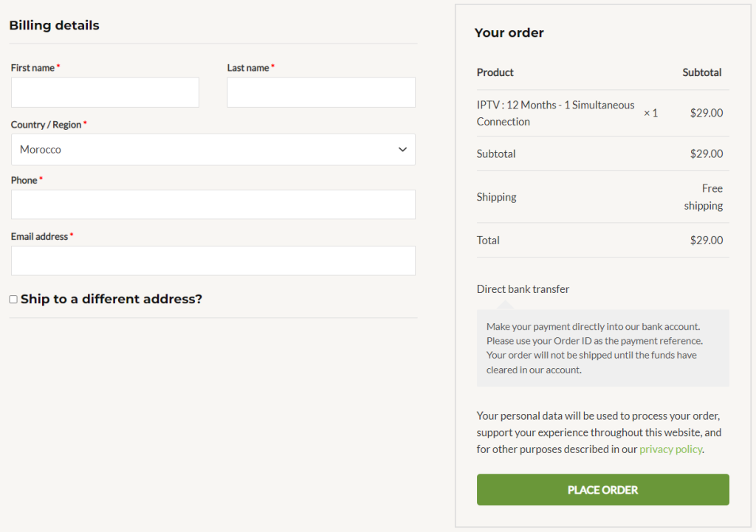This screenshot has width=756, height=532.
Task: Click the Last name field label
Action: tap(248, 68)
